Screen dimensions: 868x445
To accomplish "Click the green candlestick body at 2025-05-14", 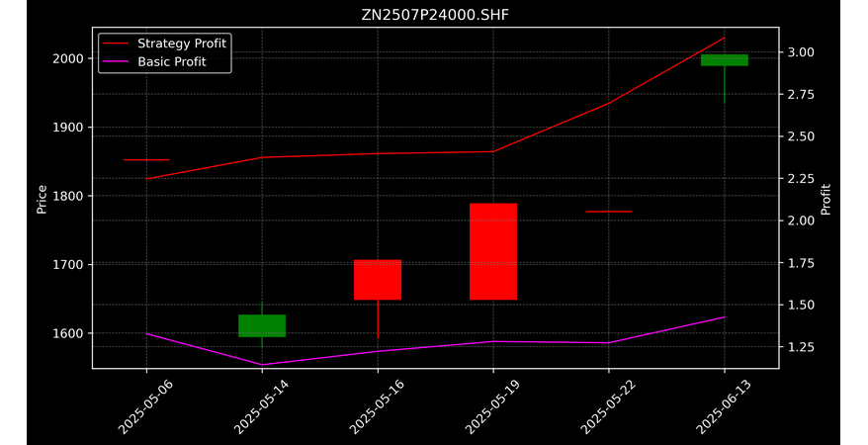I will [262, 325].
